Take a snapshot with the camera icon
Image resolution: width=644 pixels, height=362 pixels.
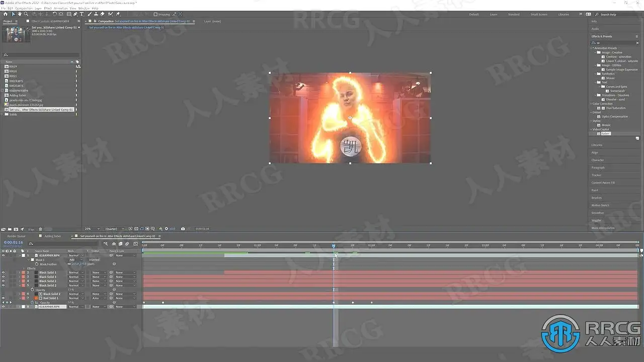click(x=183, y=229)
